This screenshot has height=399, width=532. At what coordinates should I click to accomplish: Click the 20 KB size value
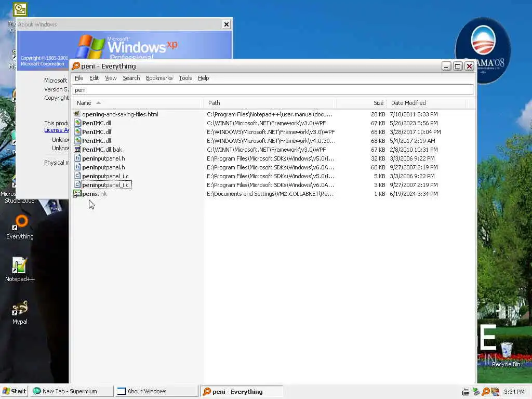tap(378, 114)
